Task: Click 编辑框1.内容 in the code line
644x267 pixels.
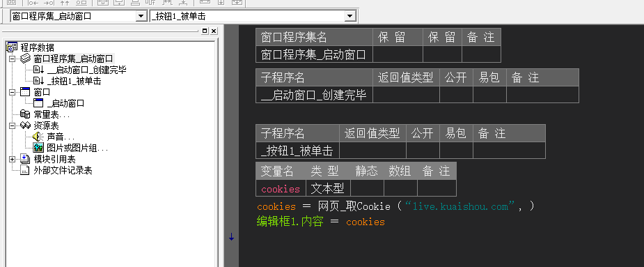Action: [x=290, y=221]
